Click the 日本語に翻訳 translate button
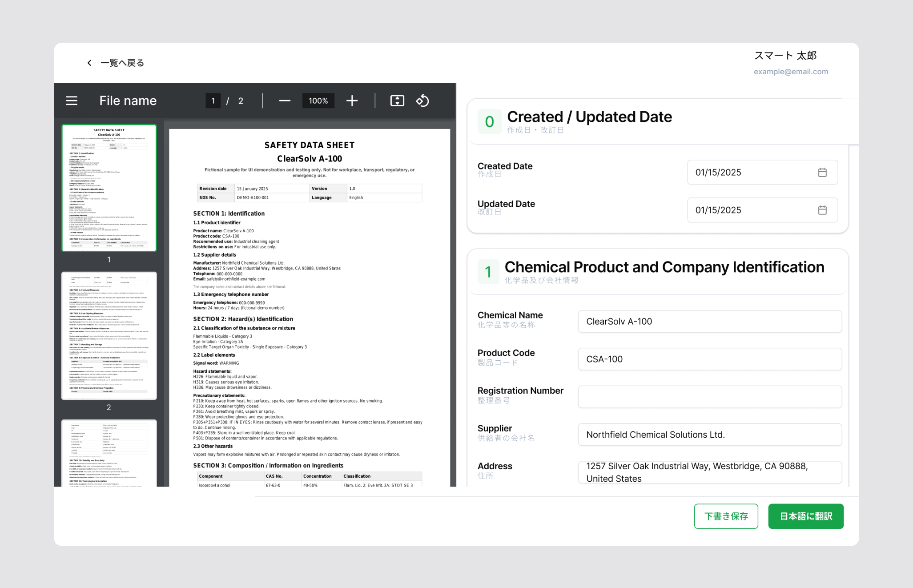 [806, 516]
